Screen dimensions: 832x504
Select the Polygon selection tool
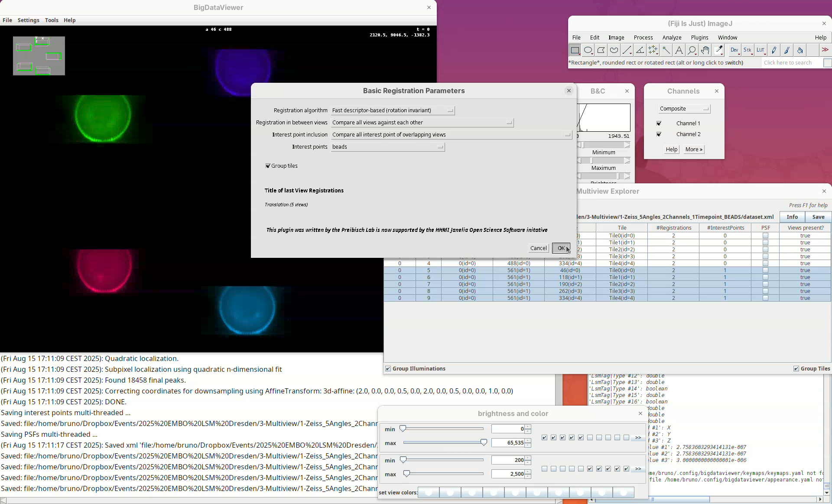tap(601, 50)
